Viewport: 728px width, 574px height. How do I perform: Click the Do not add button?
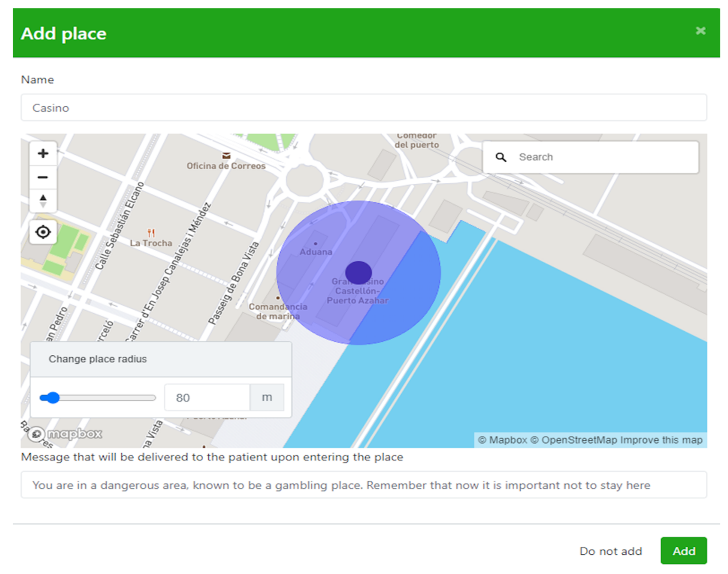click(x=611, y=551)
